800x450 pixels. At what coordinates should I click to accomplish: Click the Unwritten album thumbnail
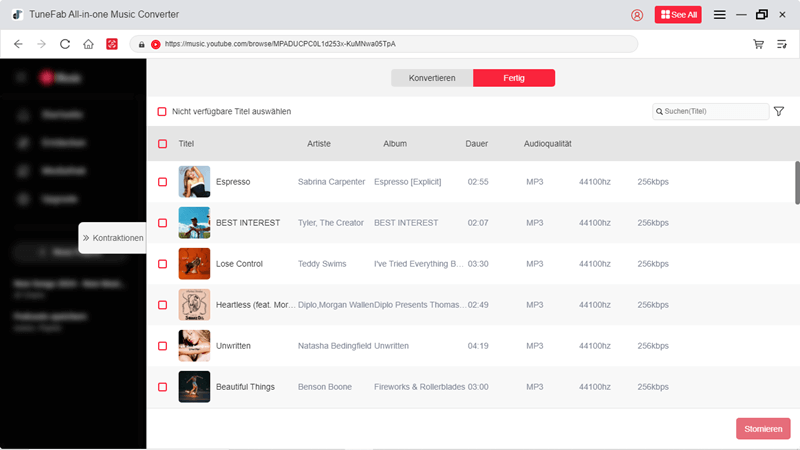(x=194, y=345)
